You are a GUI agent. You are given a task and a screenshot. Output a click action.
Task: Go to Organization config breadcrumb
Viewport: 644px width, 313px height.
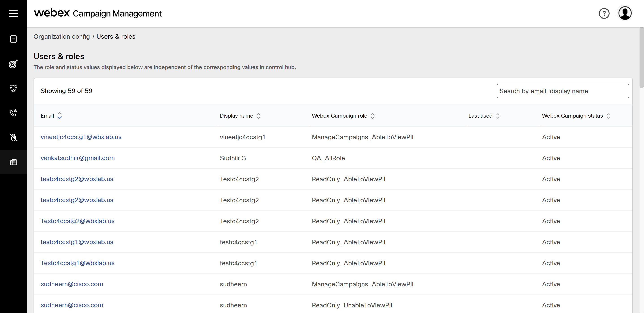[61, 36]
